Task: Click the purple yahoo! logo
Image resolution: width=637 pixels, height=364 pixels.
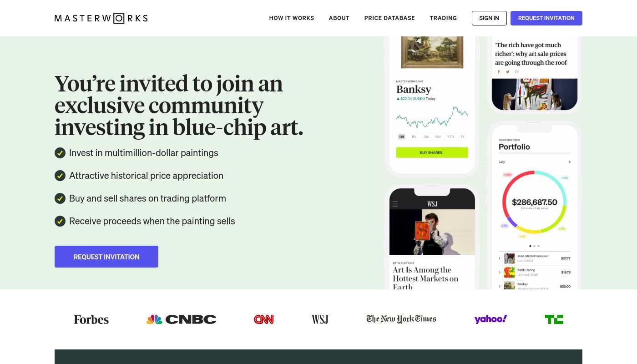Action: [x=490, y=319]
